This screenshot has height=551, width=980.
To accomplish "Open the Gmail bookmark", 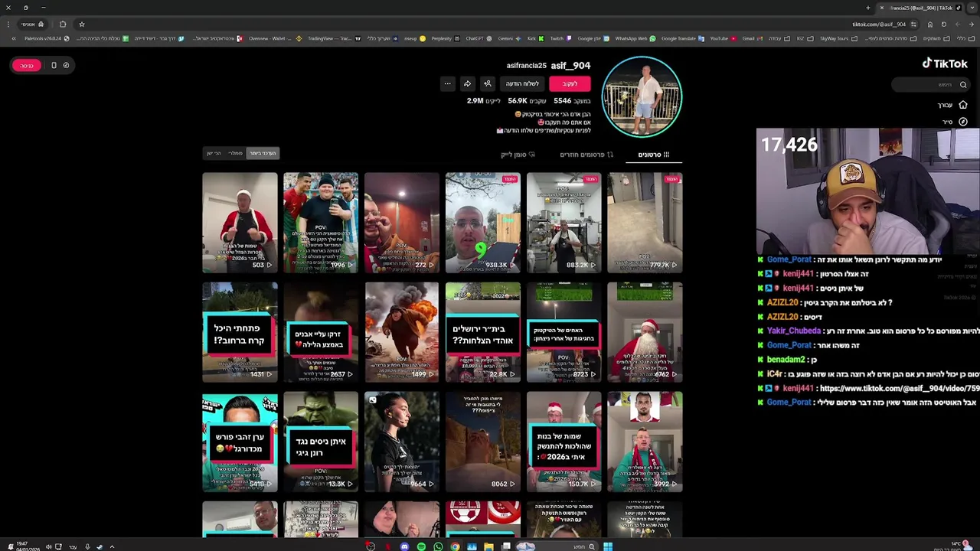I will coord(751,38).
